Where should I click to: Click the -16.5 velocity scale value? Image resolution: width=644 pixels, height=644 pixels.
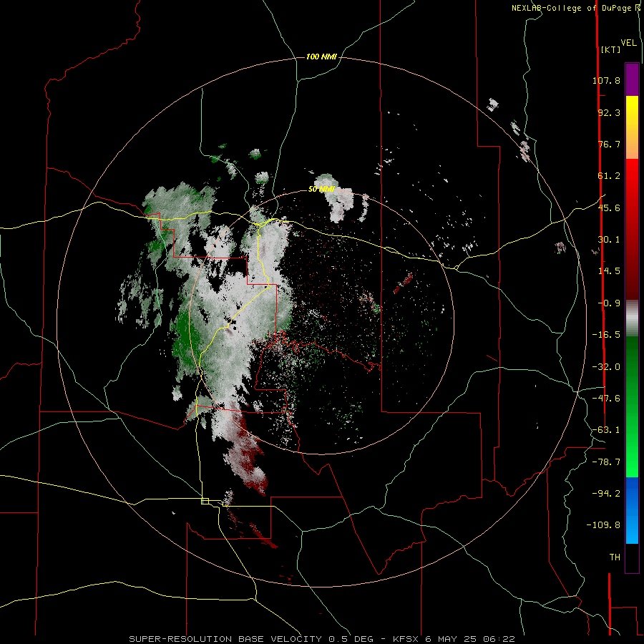606,335
